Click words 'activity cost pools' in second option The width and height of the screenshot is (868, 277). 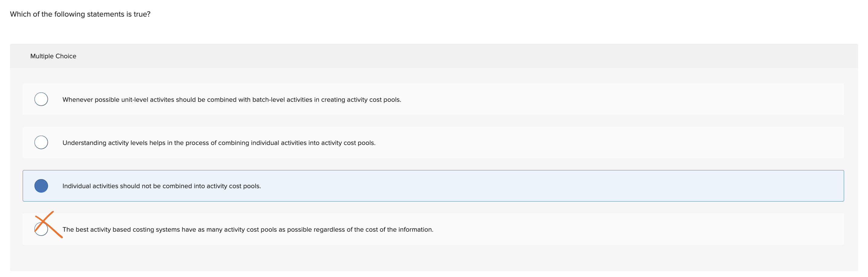click(348, 143)
